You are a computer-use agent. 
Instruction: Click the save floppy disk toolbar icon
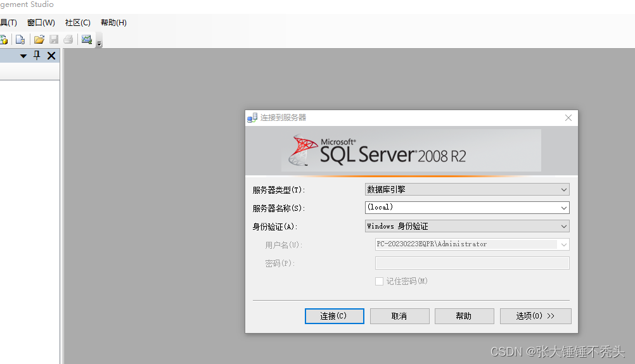click(x=53, y=40)
